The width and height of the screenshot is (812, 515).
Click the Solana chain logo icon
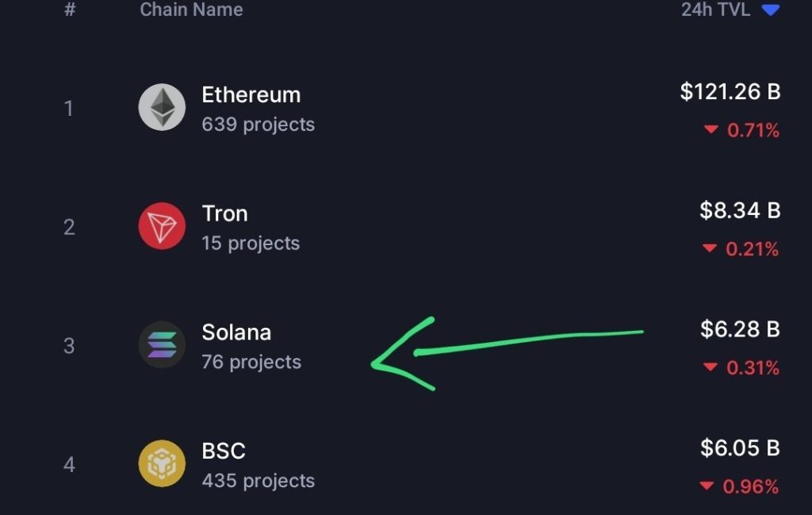(x=162, y=345)
